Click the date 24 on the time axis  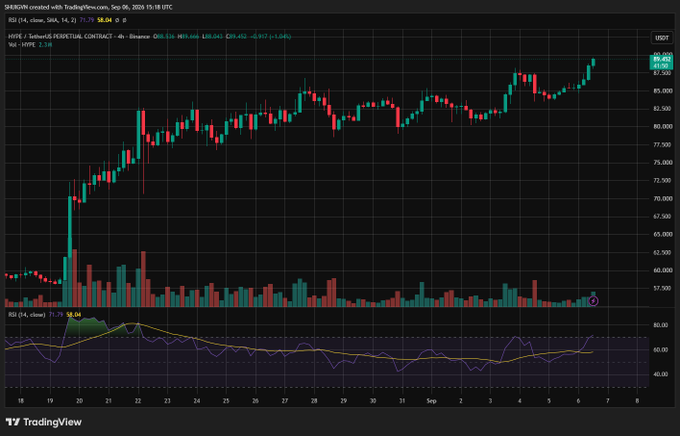tap(196, 401)
